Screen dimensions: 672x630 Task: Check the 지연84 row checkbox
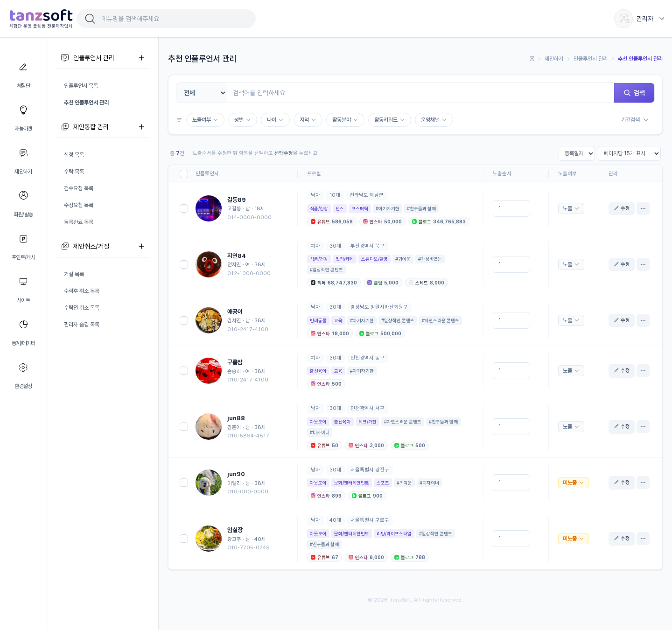184,264
